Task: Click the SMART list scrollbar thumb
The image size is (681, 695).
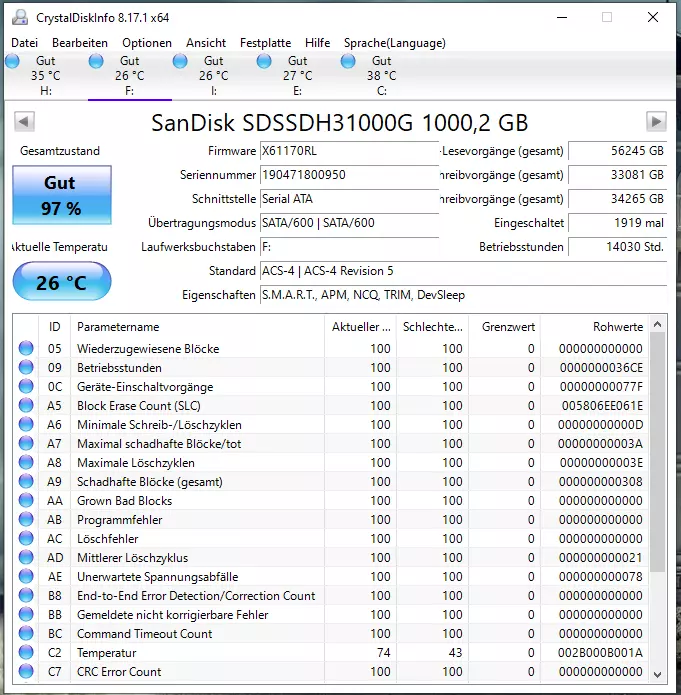Action: (x=658, y=452)
